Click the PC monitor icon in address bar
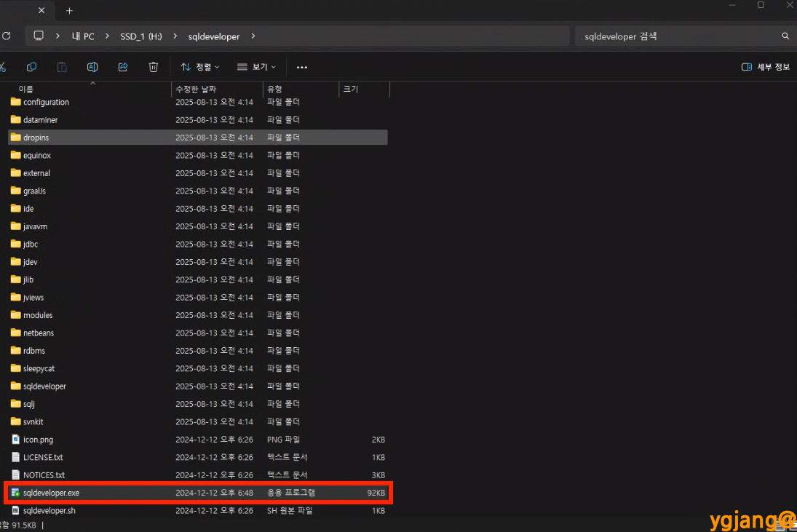The width and height of the screenshot is (797, 532). pos(39,36)
